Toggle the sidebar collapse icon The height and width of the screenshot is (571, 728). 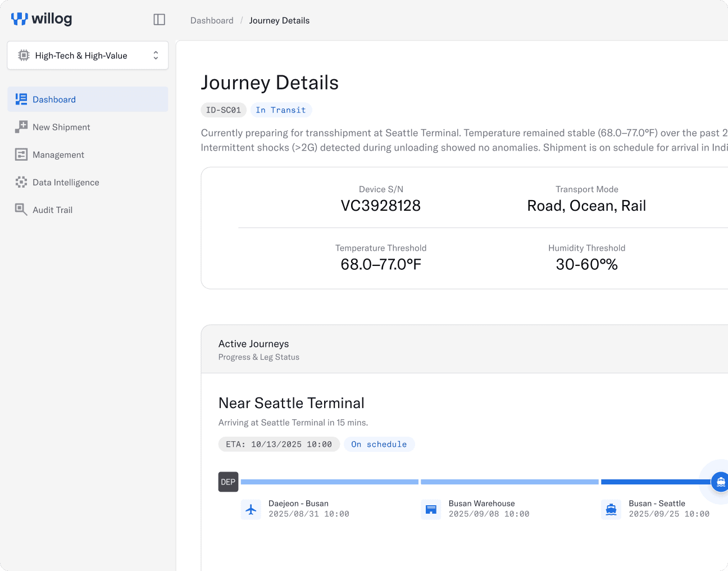click(160, 20)
